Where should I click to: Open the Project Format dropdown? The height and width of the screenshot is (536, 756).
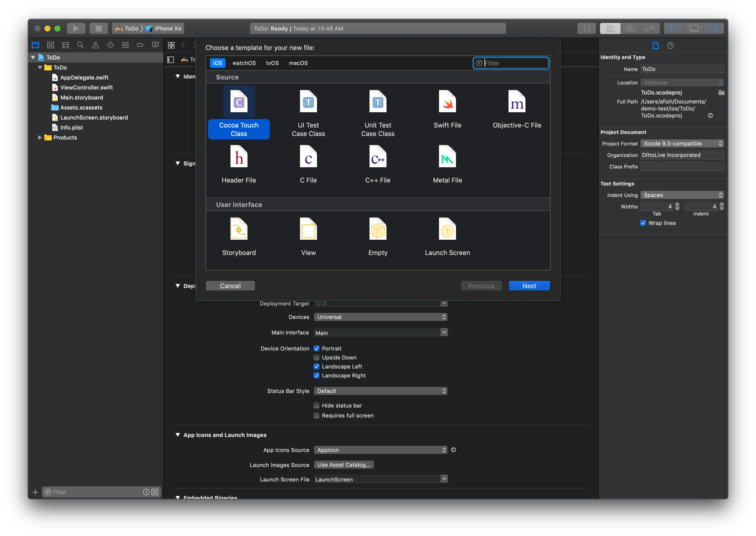682,143
